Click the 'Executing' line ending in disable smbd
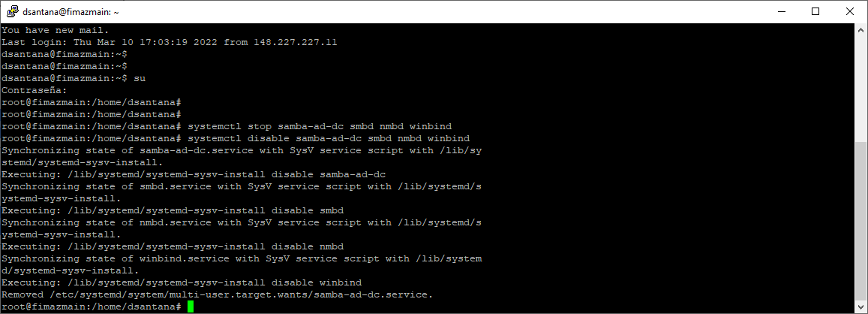Image resolution: width=868 pixels, height=314 pixels. [172, 211]
